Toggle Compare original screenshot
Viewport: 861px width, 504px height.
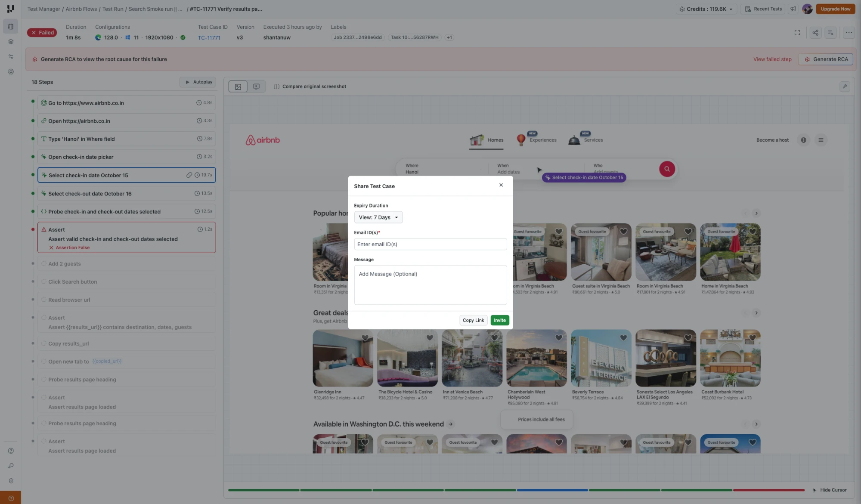pyautogui.click(x=310, y=87)
